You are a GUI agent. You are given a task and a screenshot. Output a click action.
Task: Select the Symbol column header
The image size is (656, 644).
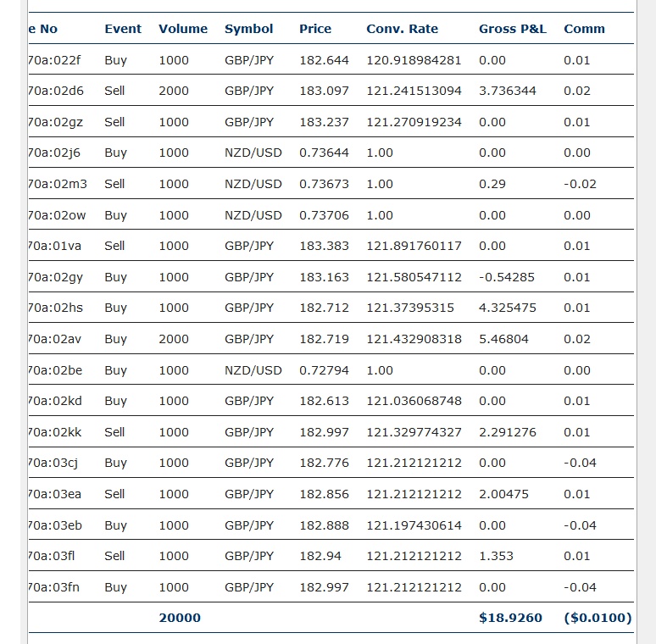click(248, 29)
